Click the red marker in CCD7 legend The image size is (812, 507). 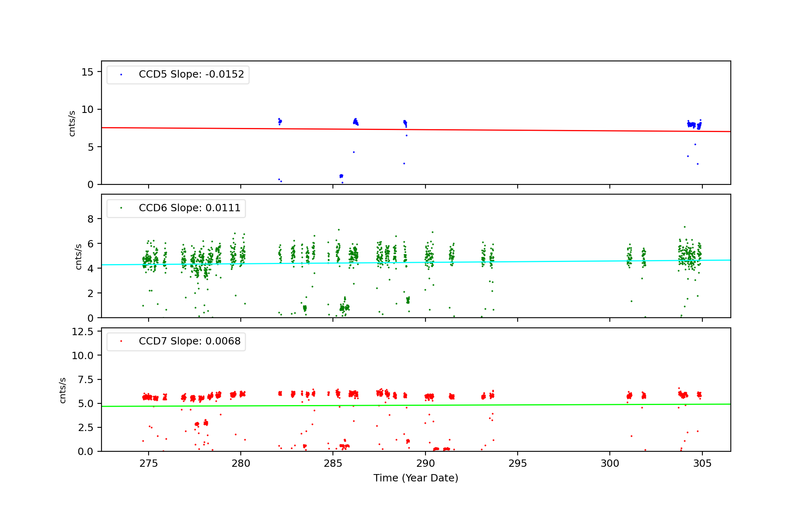coord(121,341)
